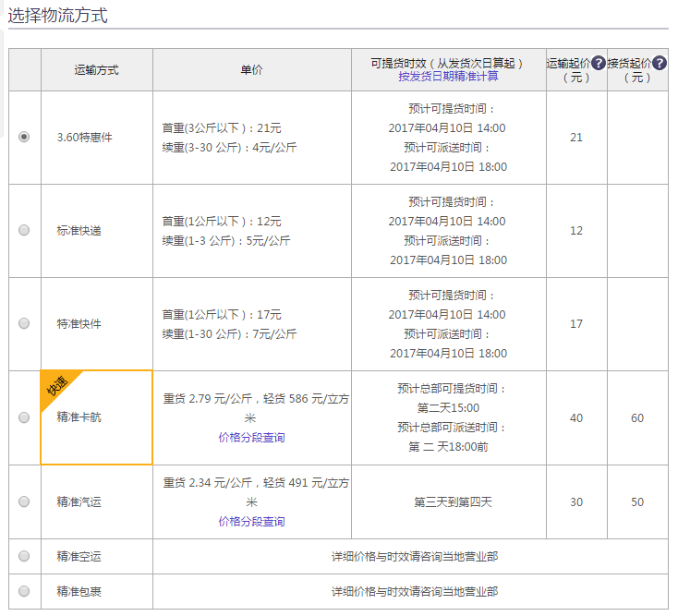Viewport: 678px width, 616px height.
Task: Click the 运输方式 column header
Action: click(x=96, y=70)
